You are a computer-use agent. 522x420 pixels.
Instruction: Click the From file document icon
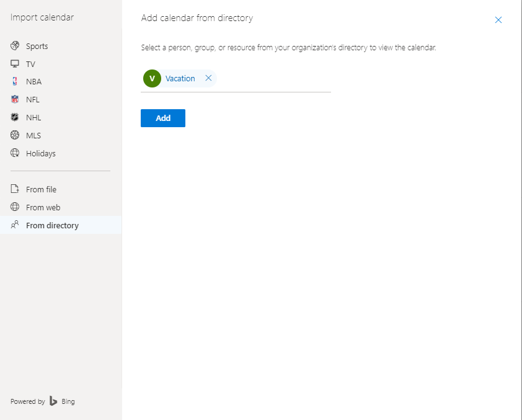pyautogui.click(x=15, y=189)
